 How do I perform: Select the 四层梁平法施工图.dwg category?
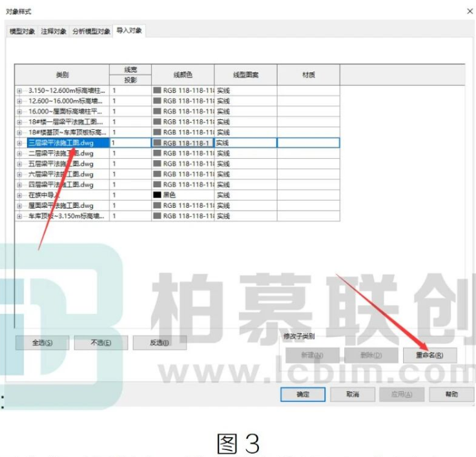point(61,185)
